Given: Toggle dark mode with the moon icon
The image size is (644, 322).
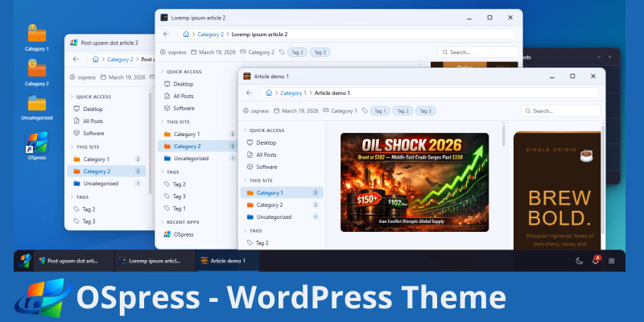Looking at the screenshot, I should tap(580, 261).
